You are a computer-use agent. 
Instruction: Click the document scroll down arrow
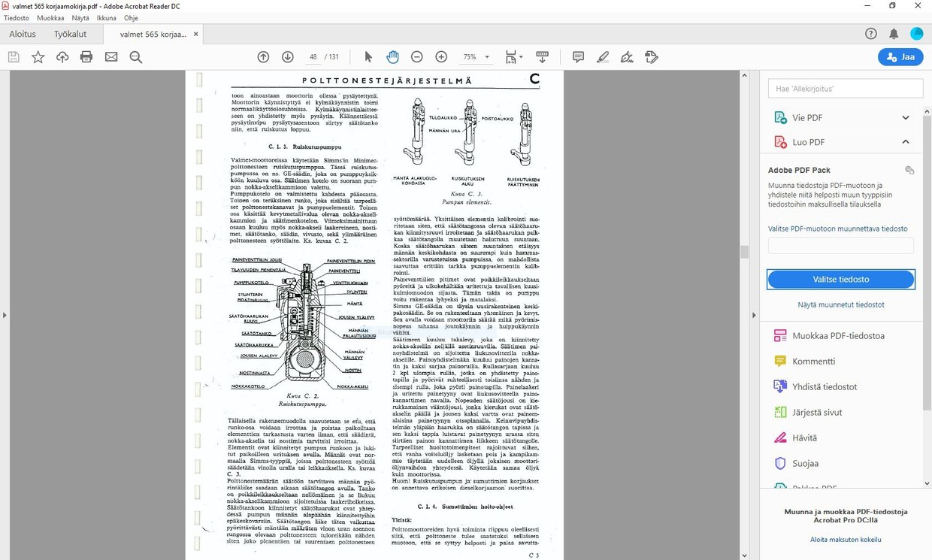744,555
